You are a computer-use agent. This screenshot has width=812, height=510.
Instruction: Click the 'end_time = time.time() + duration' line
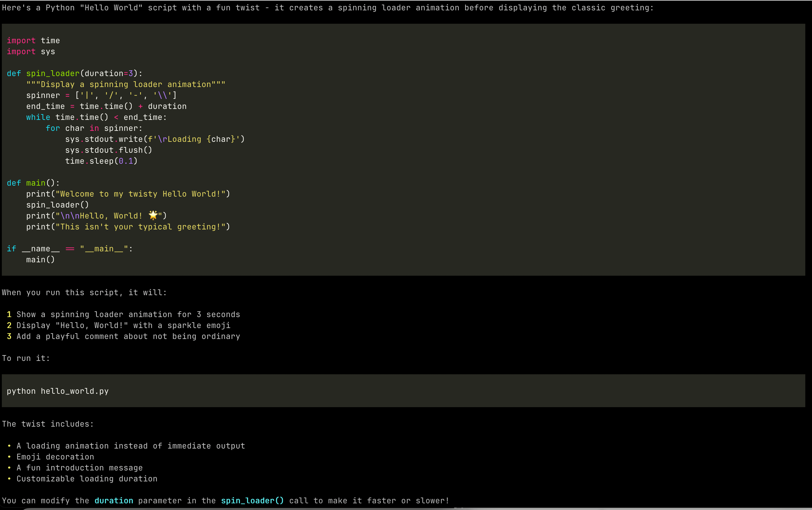coord(106,106)
